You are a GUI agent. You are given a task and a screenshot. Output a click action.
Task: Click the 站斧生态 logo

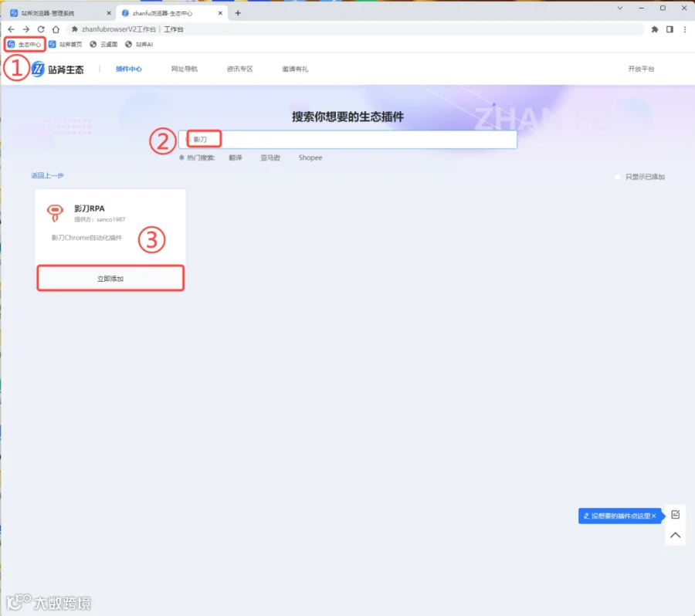point(57,69)
